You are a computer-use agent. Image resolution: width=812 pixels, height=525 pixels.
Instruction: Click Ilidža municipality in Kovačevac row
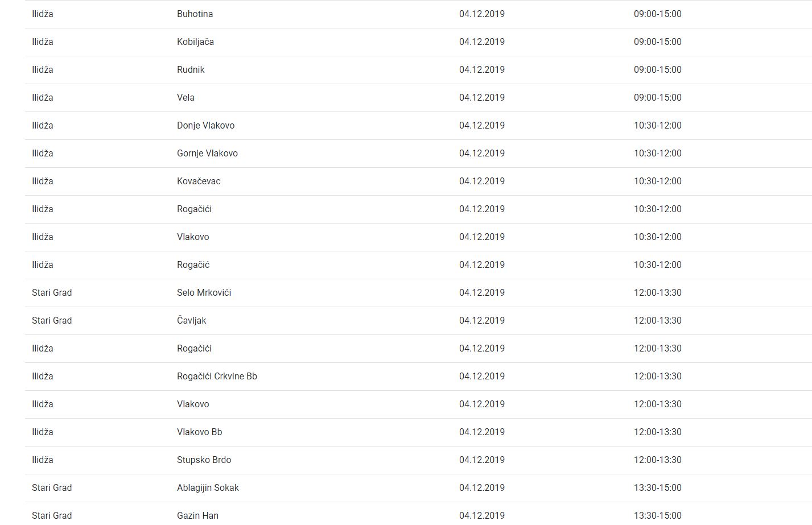pos(43,181)
